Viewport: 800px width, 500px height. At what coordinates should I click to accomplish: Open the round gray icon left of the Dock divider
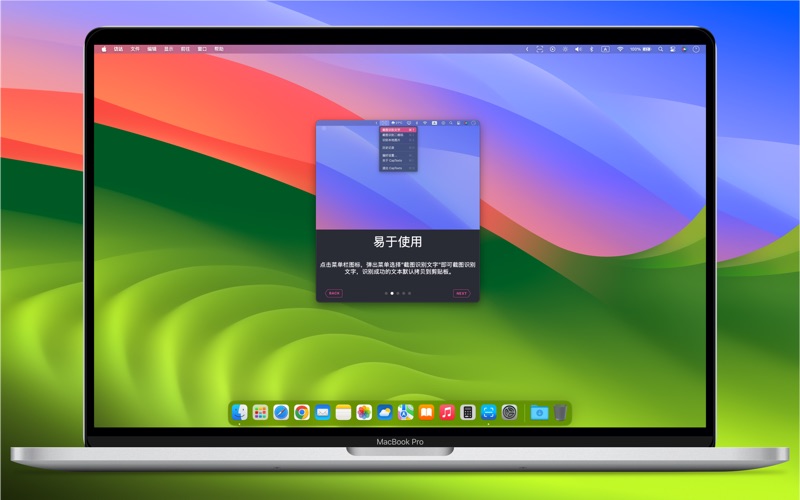[x=509, y=412]
